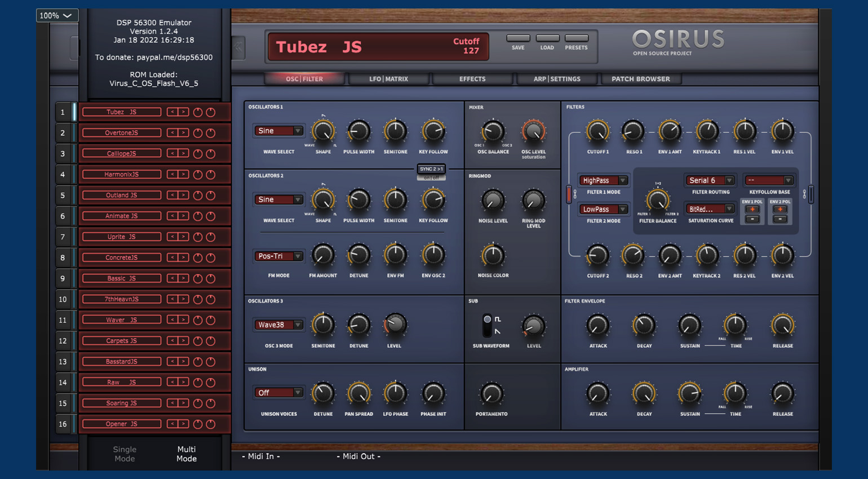The height and width of the screenshot is (479, 868).
Task: Expand the Unison Voices dropdown
Action: click(x=279, y=393)
